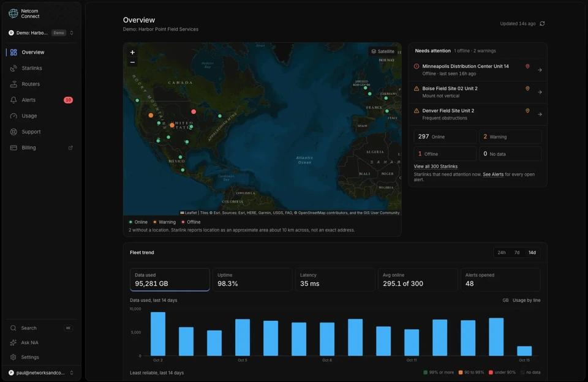This screenshot has width=588, height=382.
Task: Click arrow on Denver Field Site row
Action: 540,114
